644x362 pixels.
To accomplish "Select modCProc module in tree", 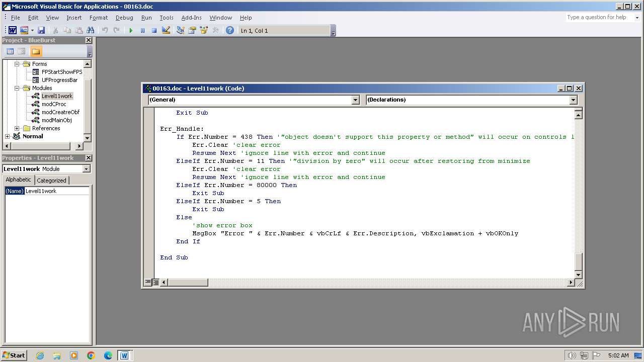I will point(54,104).
